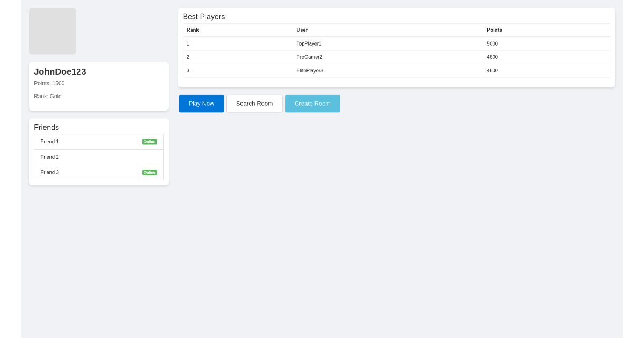Image resolution: width=644 pixels, height=338 pixels.
Task: Click the Play Now button
Action: pos(201,103)
